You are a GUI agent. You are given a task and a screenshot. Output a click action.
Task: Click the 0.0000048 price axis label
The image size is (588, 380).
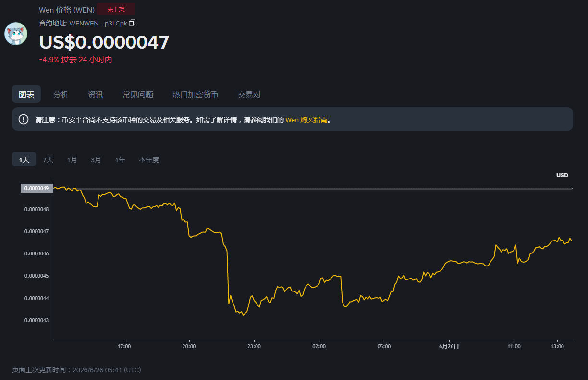[x=37, y=209]
